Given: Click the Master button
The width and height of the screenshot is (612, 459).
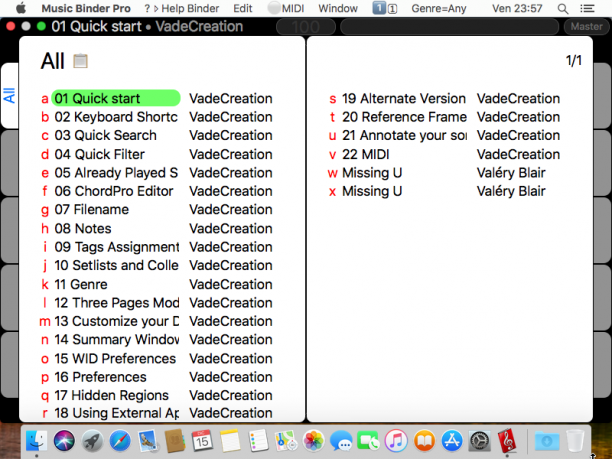Looking at the screenshot, I should click(x=586, y=27).
